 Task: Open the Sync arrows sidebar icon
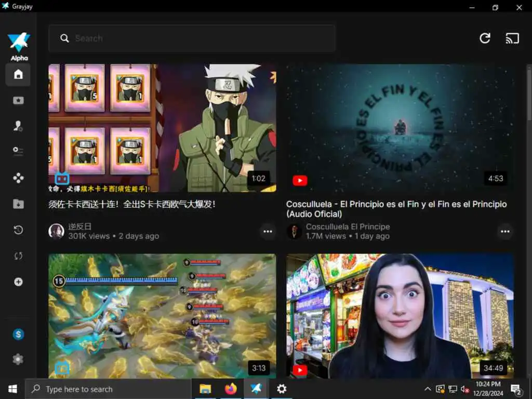18,256
